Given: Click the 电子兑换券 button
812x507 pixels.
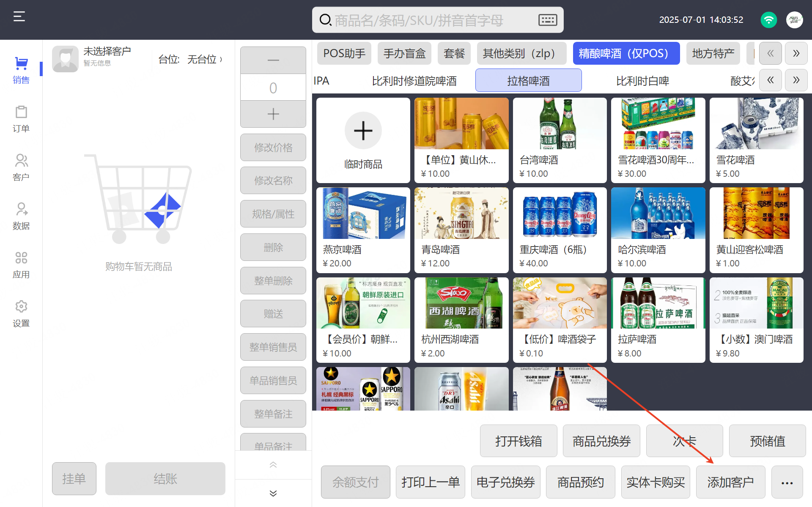Looking at the screenshot, I should tap(505, 482).
